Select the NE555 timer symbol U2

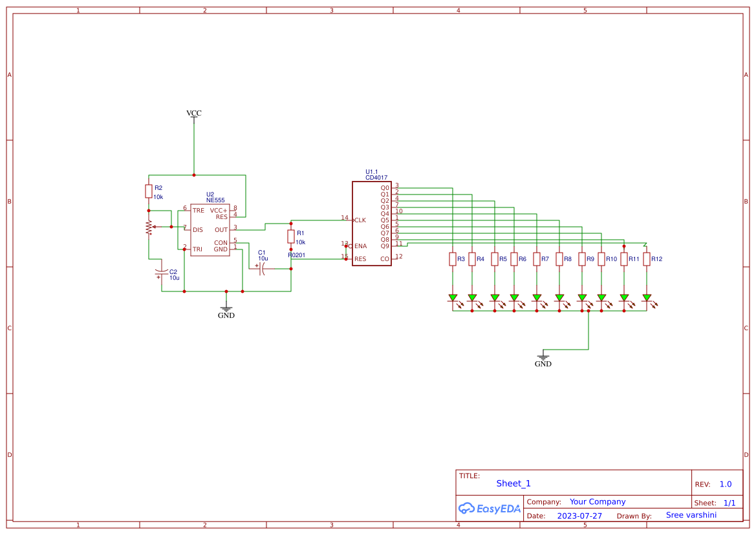[210, 229]
